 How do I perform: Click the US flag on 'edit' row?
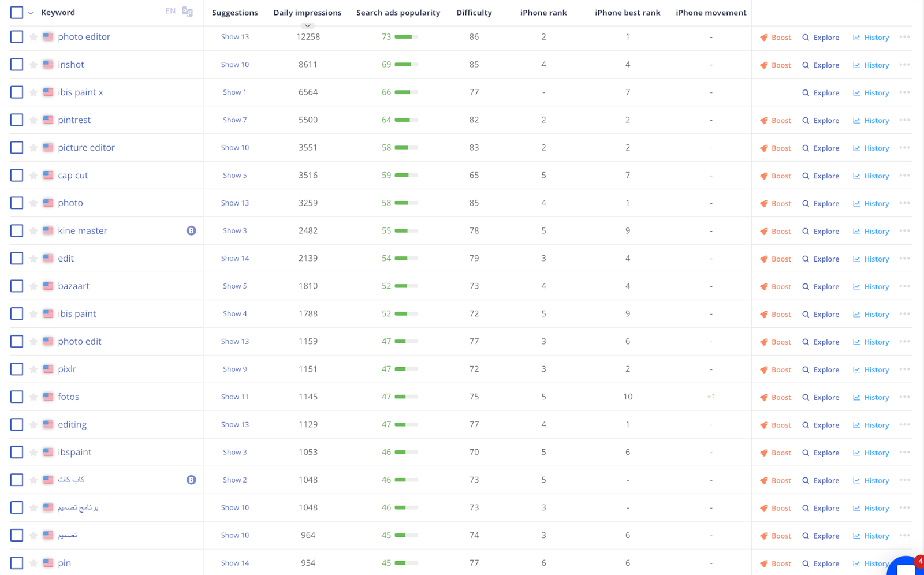click(x=48, y=258)
